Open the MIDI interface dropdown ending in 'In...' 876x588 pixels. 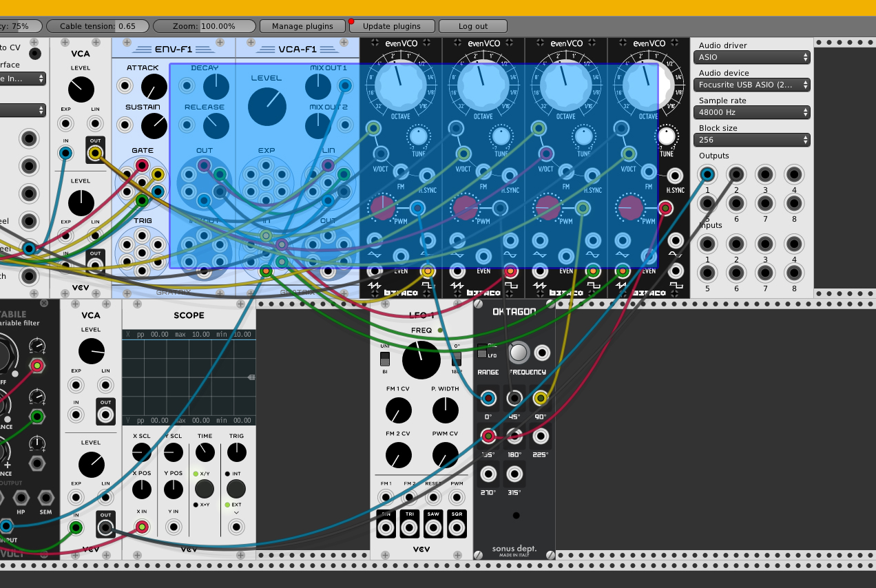(x=23, y=78)
